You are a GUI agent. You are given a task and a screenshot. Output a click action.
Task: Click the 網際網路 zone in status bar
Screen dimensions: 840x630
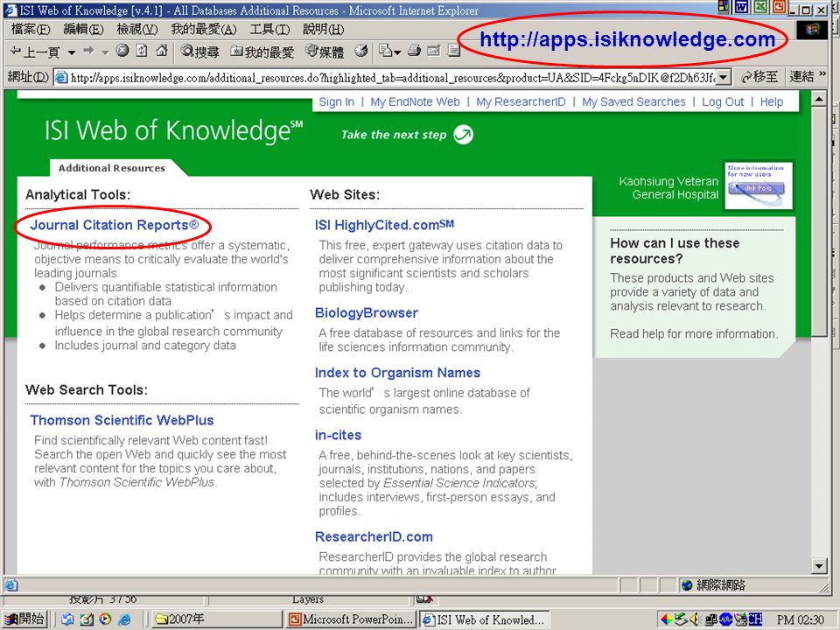pos(715,585)
